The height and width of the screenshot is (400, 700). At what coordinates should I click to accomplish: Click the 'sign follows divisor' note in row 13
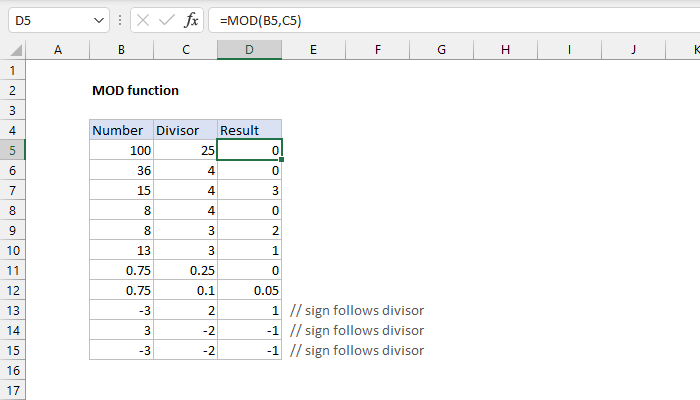tap(357, 310)
